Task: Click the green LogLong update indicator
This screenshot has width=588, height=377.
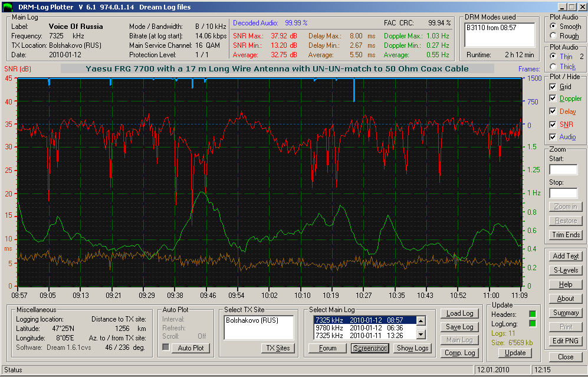Action: (x=533, y=323)
